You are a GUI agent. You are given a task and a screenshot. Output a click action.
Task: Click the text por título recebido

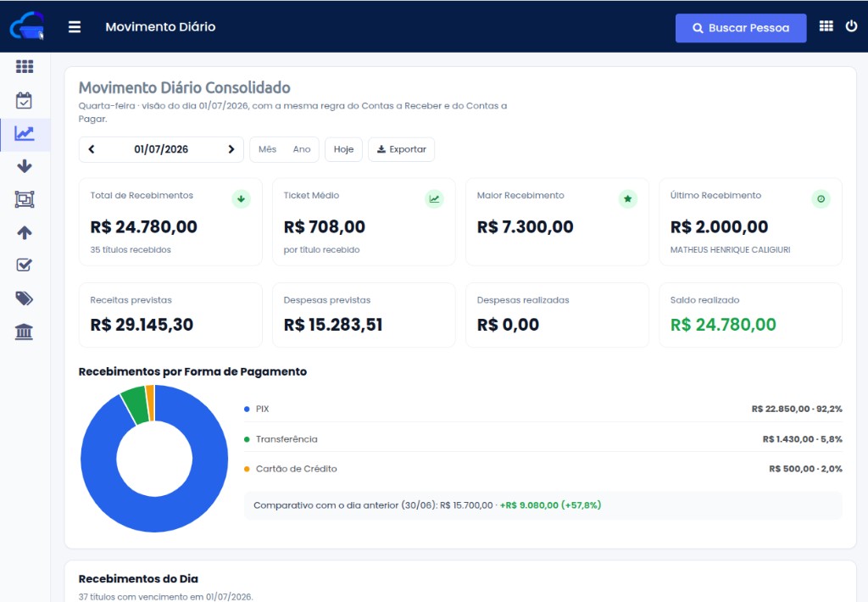tap(321, 250)
